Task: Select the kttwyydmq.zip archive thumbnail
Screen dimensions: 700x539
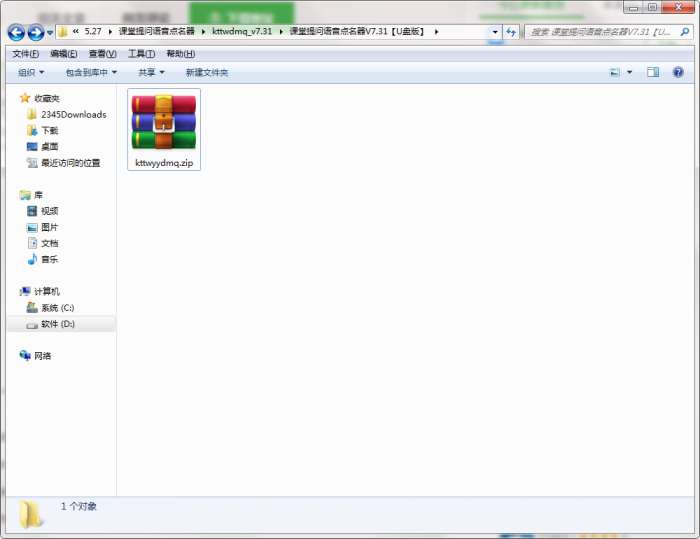Action: pyautogui.click(x=164, y=121)
